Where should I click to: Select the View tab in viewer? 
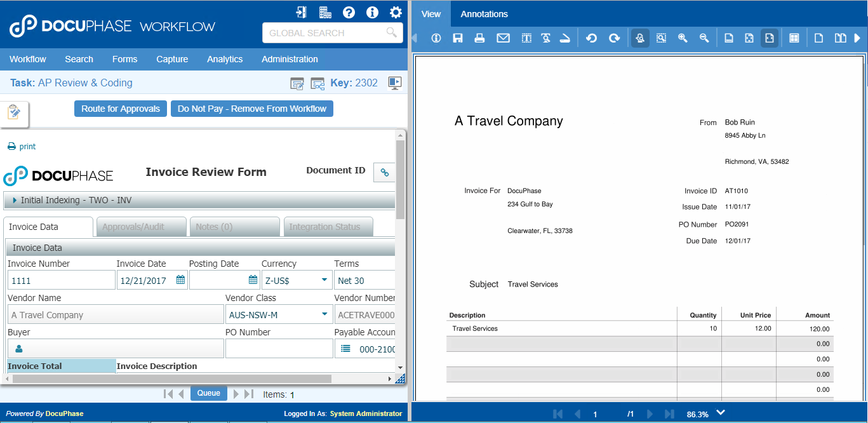431,14
